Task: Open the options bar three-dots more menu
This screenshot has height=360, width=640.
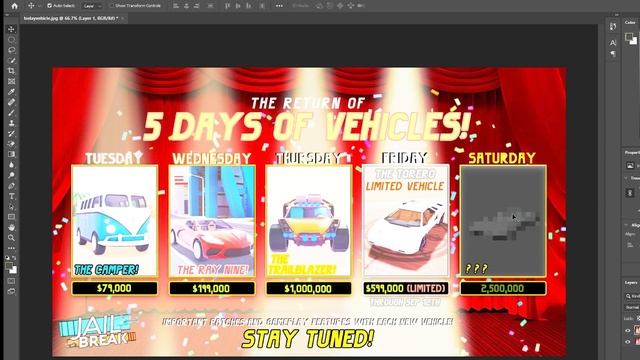Action: [x=279, y=6]
